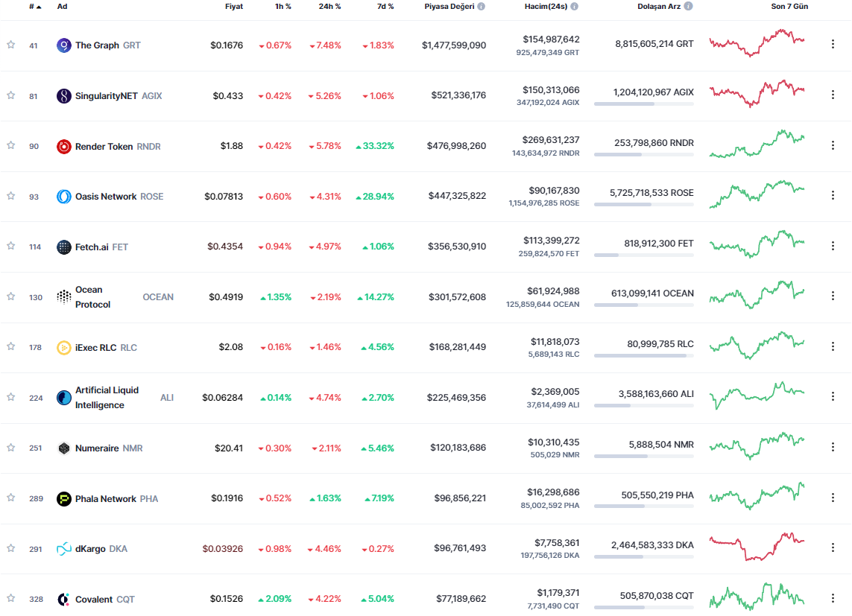852x616 pixels.
Task: Click the Fetch.ai logo icon
Action: point(64,247)
